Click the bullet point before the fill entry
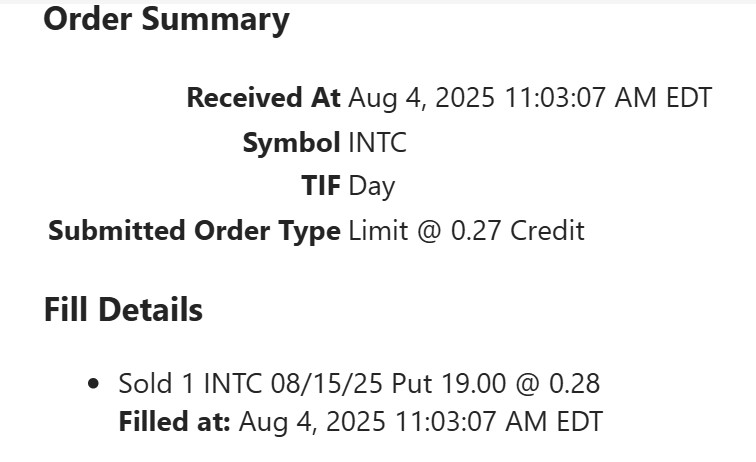Viewport: 756px width, 462px height. [94, 383]
